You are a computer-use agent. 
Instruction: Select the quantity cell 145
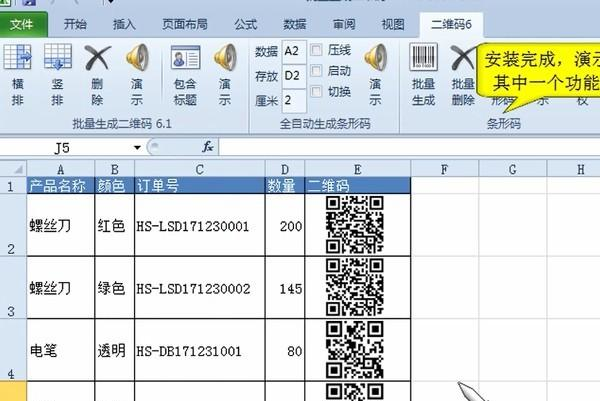[285, 288]
